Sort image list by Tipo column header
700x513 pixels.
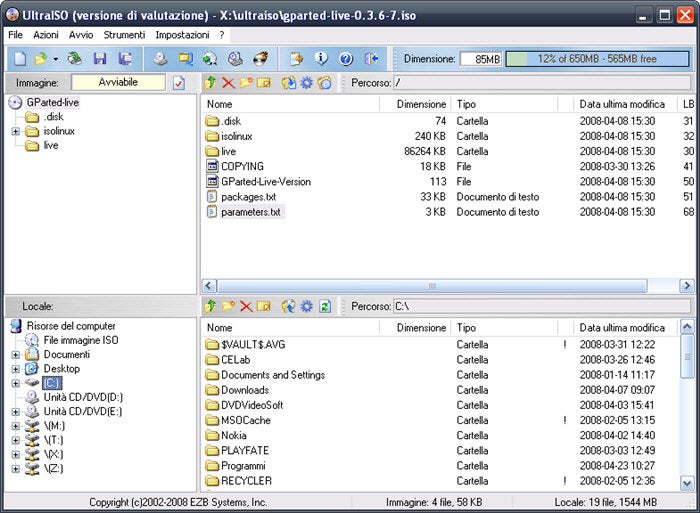(x=504, y=104)
